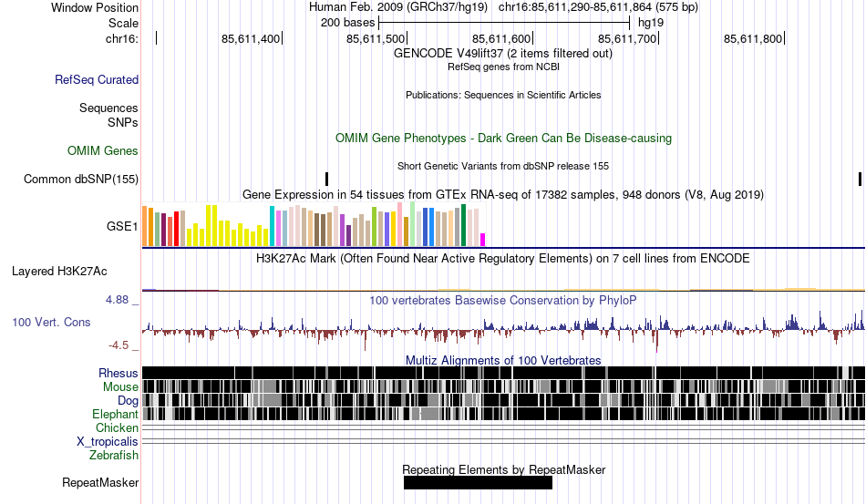This screenshot has width=866, height=504.
Task: Click the 85,611,700 ruler position
Action: tap(627, 38)
